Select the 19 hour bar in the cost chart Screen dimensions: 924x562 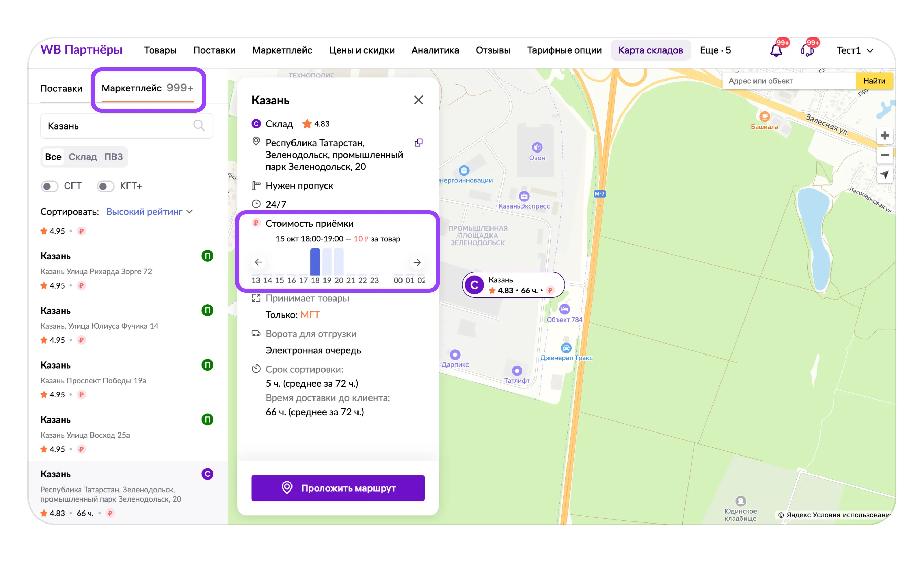click(327, 262)
